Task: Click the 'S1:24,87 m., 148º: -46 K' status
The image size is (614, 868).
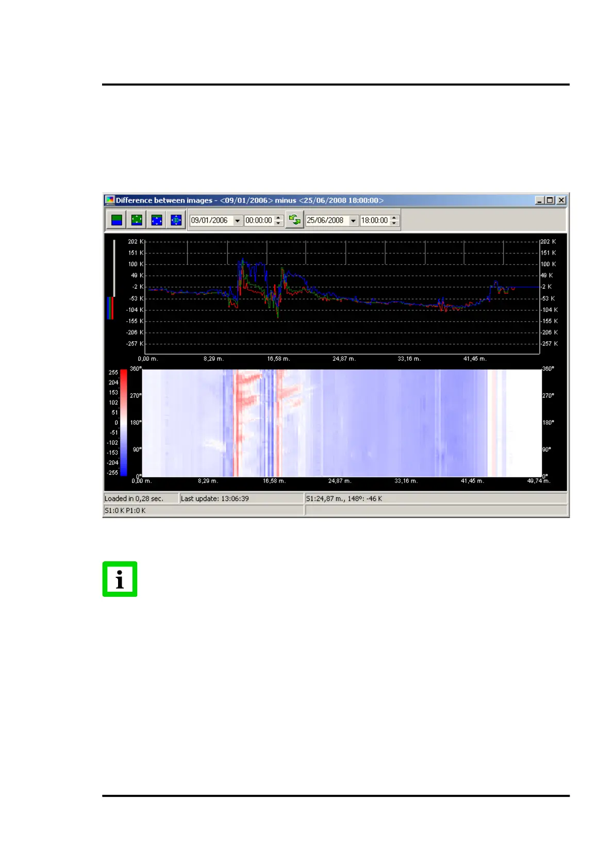Action: pyautogui.click(x=344, y=498)
